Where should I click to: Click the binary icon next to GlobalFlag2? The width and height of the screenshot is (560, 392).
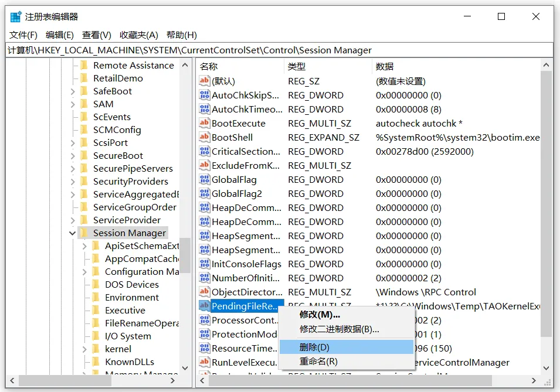click(x=204, y=193)
